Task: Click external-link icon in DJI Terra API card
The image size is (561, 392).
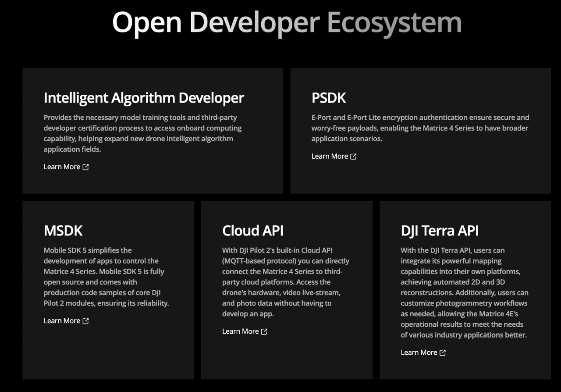Action: coord(443,353)
